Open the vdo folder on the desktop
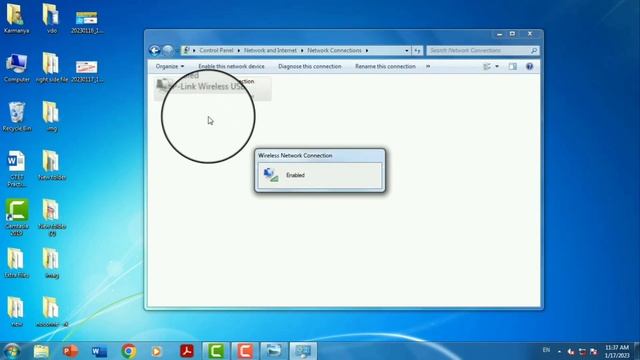Viewport: 640px width, 360px height. (x=51, y=19)
